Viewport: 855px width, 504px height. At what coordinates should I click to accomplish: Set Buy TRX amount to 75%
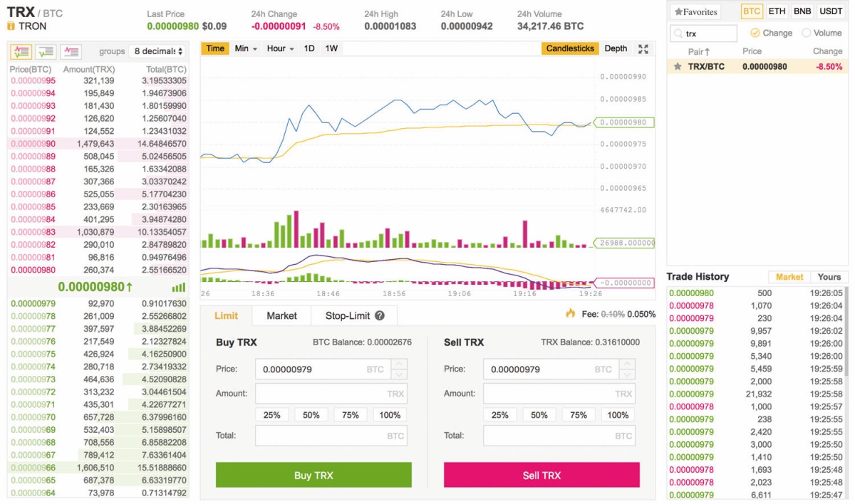pos(351,415)
